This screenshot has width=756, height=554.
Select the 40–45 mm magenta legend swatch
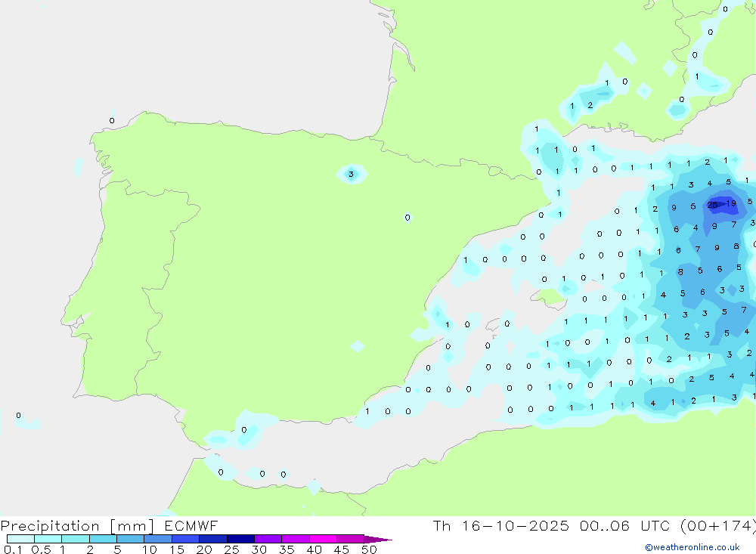pyautogui.click(x=323, y=539)
